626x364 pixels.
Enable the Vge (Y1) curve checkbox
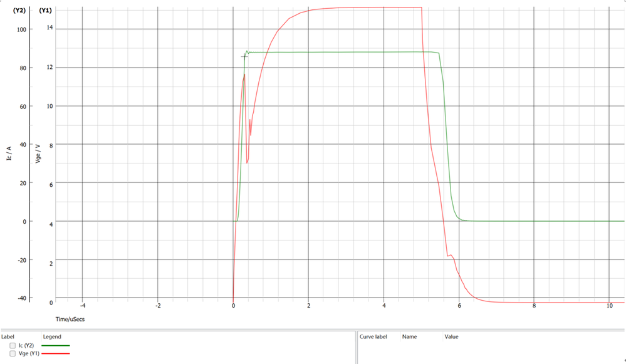pos(12,353)
